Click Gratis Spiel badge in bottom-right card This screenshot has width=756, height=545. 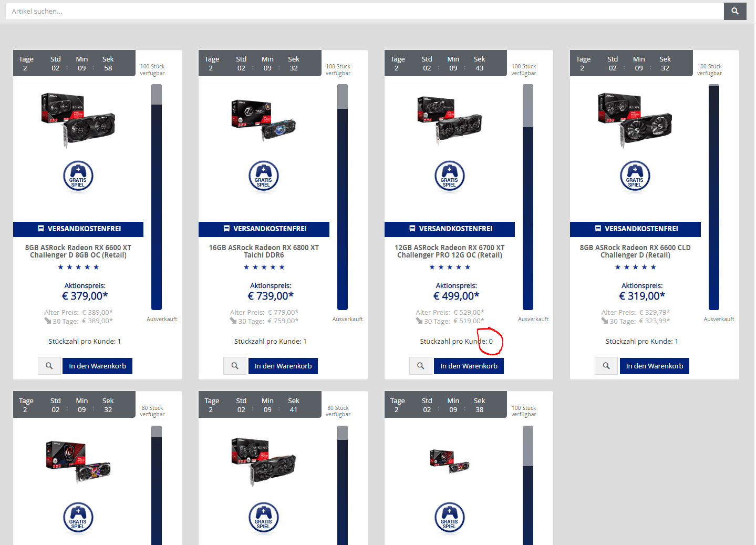tap(450, 518)
